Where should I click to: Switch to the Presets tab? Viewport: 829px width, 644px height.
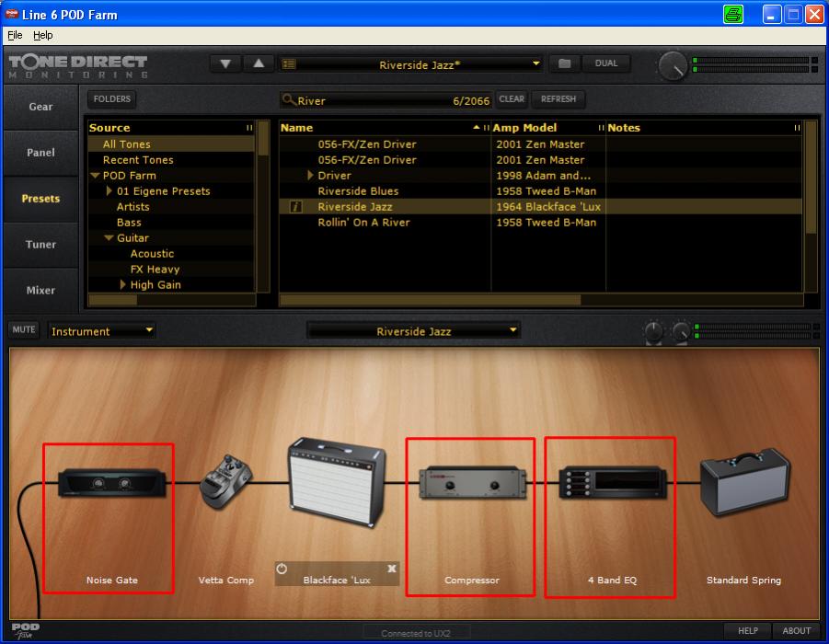pyautogui.click(x=40, y=199)
